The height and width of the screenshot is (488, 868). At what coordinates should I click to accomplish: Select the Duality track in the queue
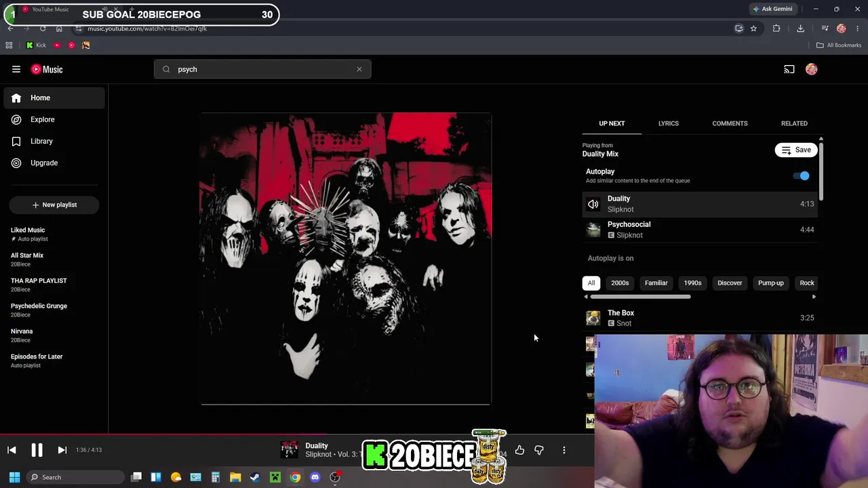[x=700, y=204]
